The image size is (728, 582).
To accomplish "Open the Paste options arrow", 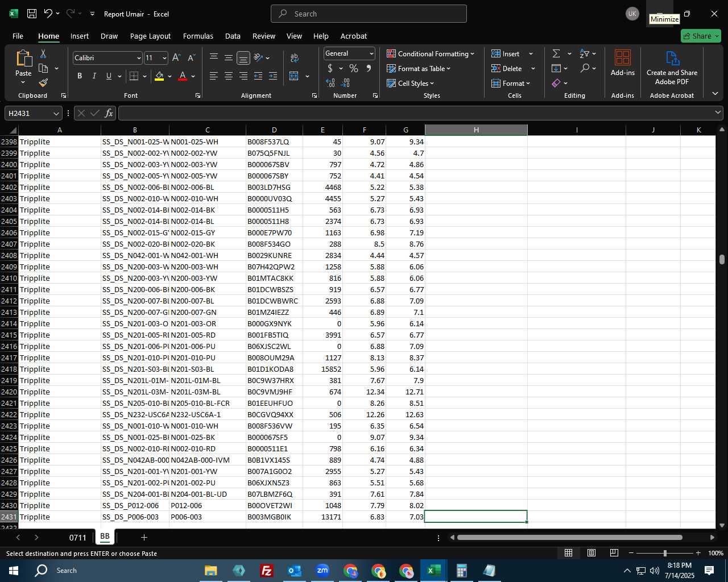I will (x=23, y=82).
